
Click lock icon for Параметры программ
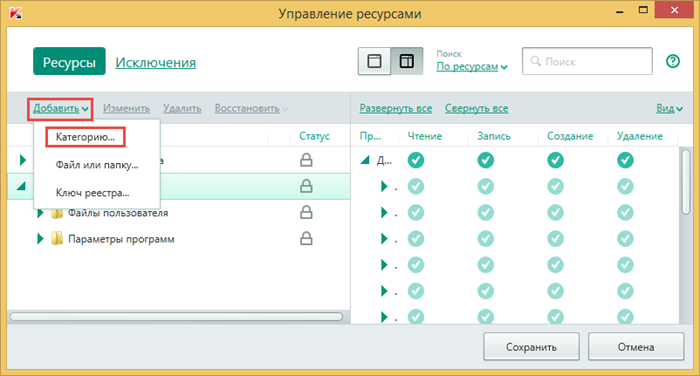pyautogui.click(x=306, y=238)
